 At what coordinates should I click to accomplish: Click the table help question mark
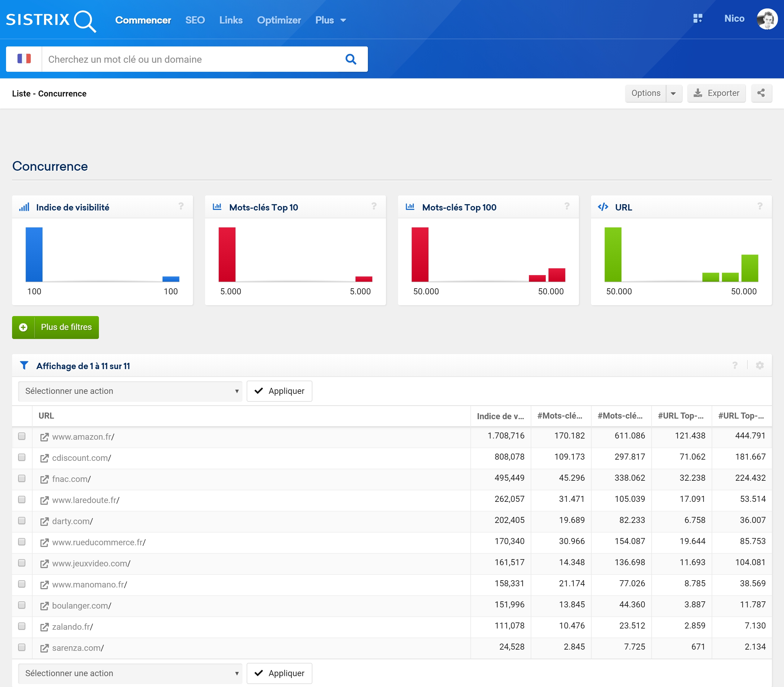pos(735,365)
